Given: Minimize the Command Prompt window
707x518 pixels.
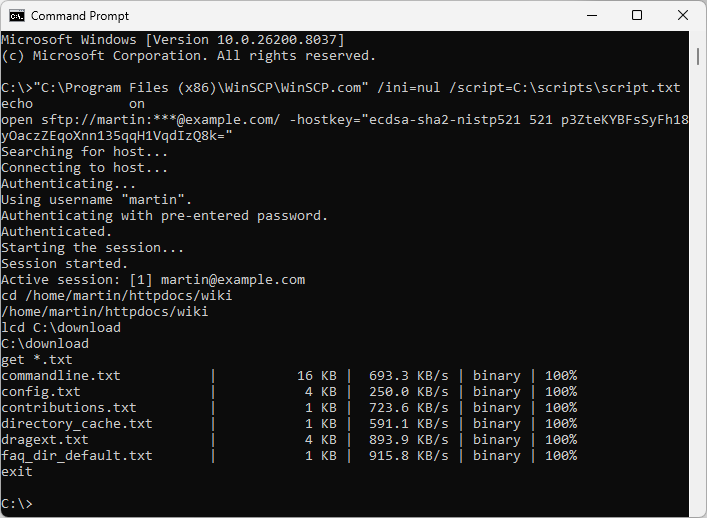Looking at the screenshot, I should click(x=591, y=16).
